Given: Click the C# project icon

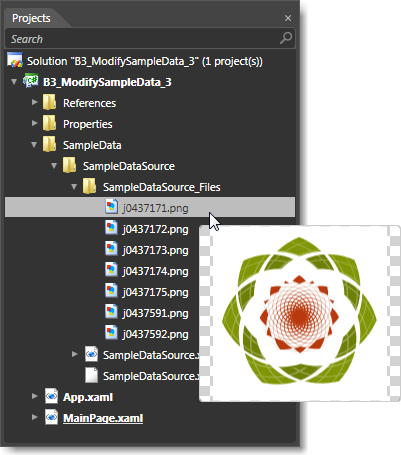Looking at the screenshot, I should (x=31, y=81).
